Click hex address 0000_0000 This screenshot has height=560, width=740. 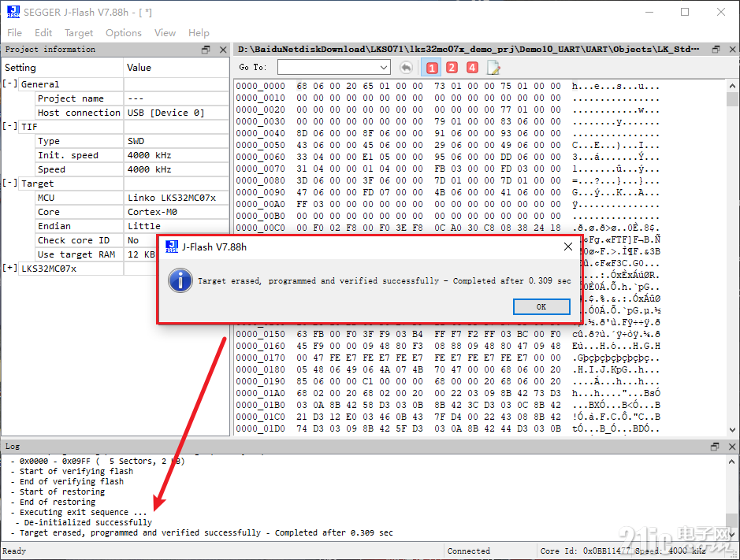(x=261, y=86)
